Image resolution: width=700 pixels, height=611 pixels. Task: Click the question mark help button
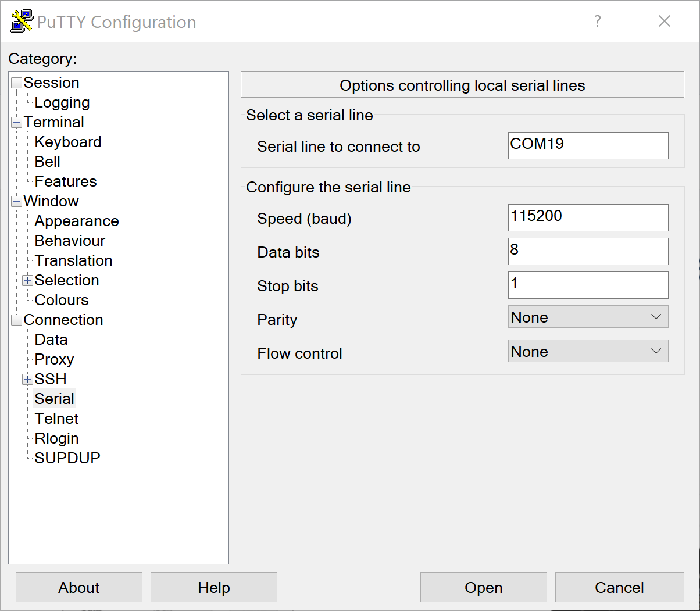point(597,22)
